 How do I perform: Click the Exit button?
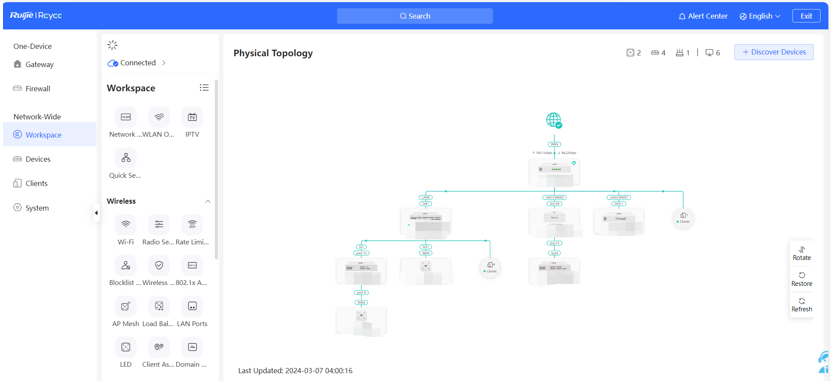click(x=806, y=16)
